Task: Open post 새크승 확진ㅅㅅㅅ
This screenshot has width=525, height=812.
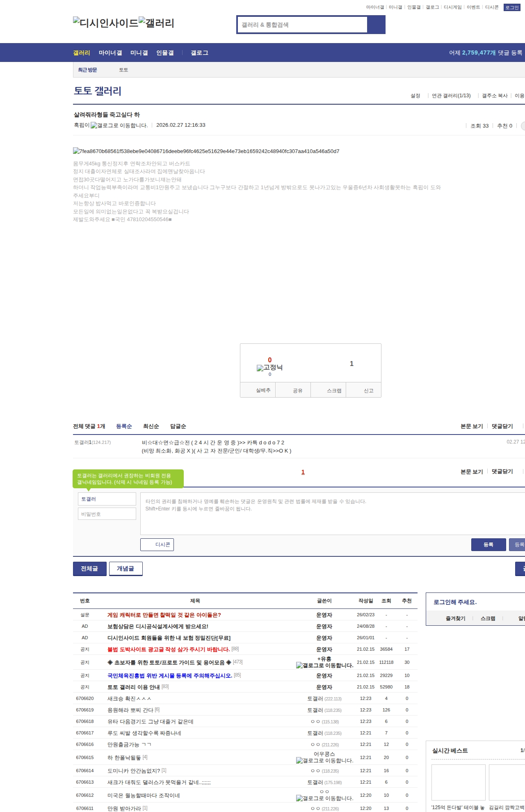Action: pos(130,698)
